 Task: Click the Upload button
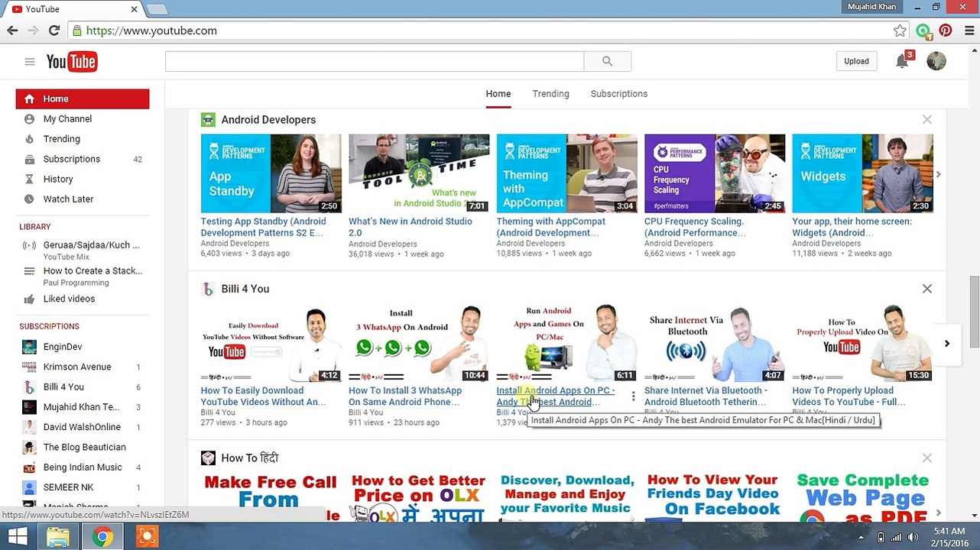point(856,61)
